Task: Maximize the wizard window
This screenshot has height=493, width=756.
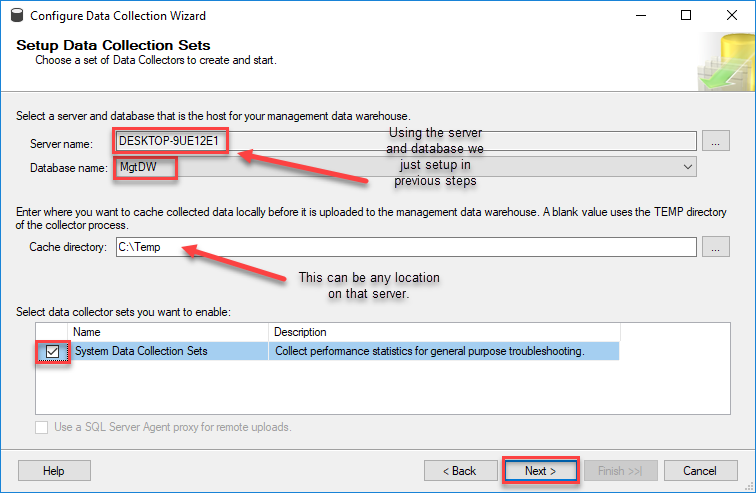Action: pos(686,15)
